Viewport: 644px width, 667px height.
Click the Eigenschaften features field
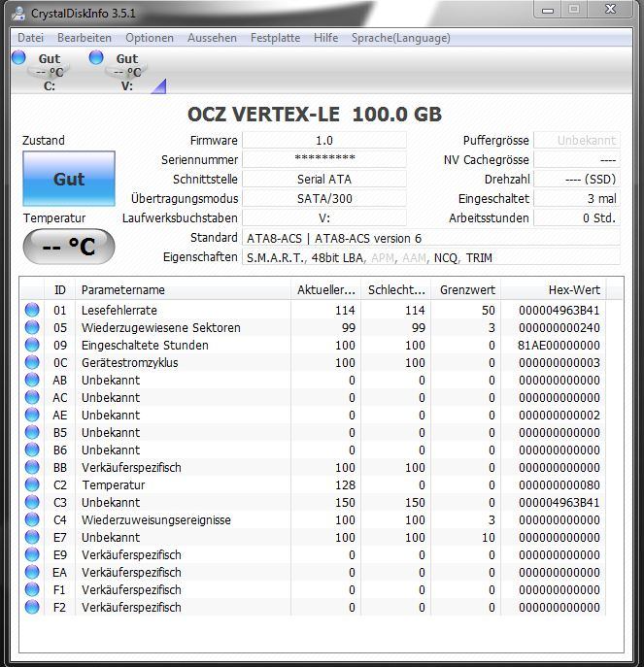click(x=430, y=257)
